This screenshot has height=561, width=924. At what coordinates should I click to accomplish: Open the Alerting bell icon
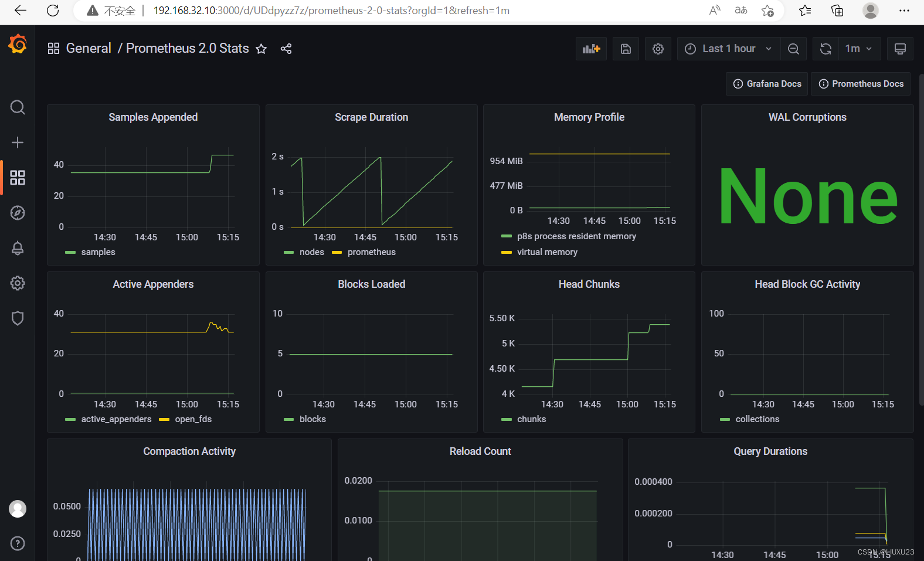(18, 248)
